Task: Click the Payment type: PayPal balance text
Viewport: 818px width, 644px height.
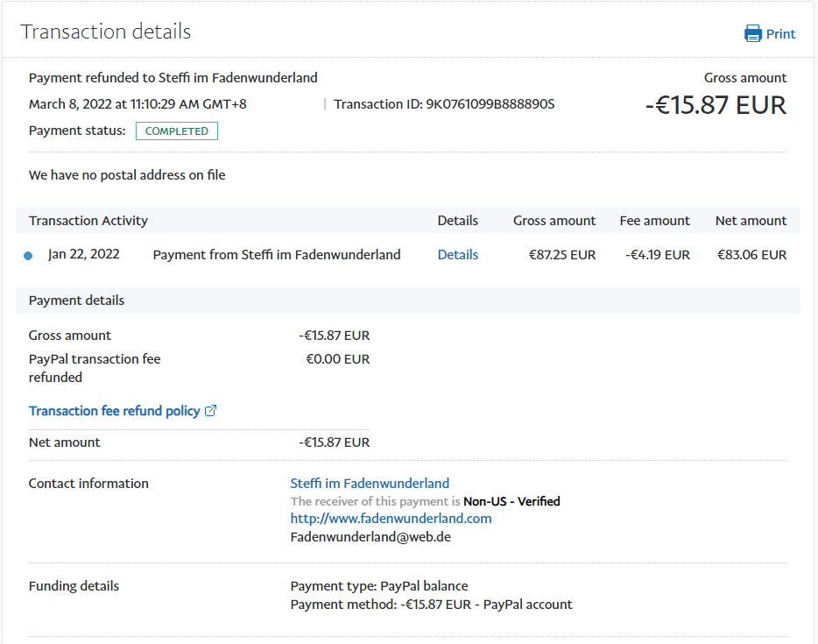Action: [x=379, y=586]
